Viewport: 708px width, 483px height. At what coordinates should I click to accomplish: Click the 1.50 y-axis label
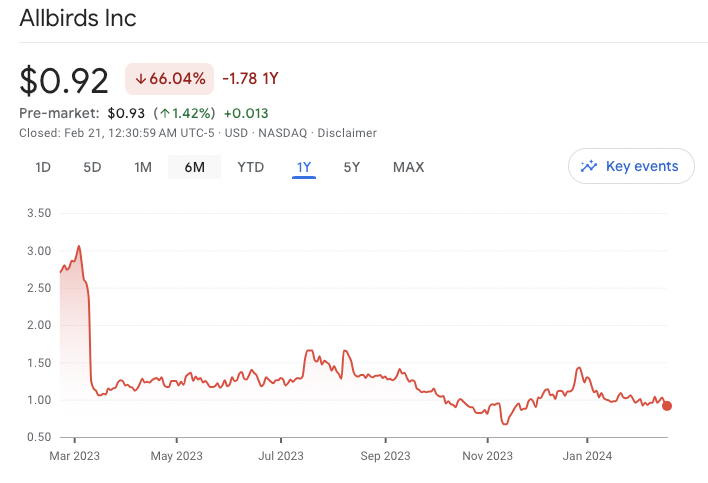tap(39, 363)
